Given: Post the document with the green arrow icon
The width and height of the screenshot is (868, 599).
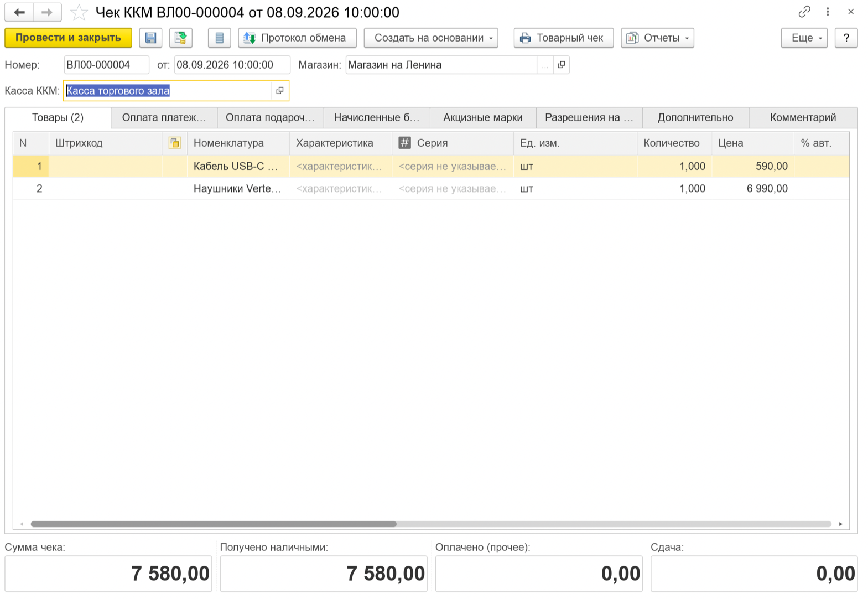Looking at the screenshot, I should [x=180, y=38].
